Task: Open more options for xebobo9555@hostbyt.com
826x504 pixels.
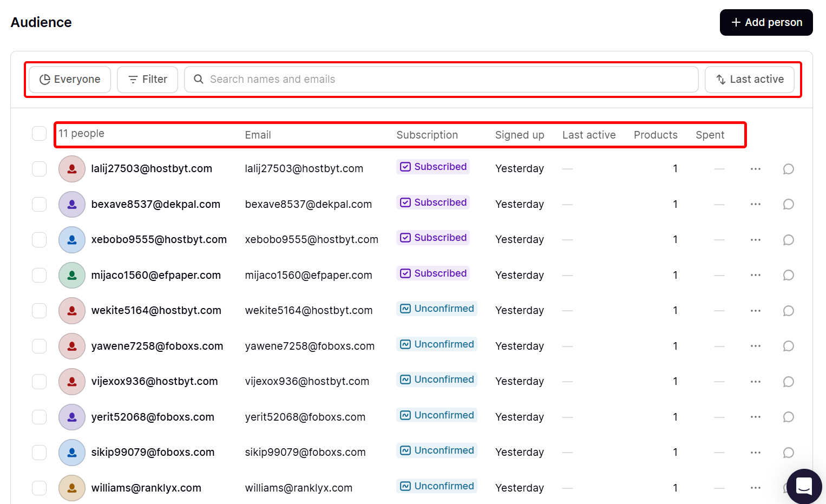Action: click(x=756, y=240)
